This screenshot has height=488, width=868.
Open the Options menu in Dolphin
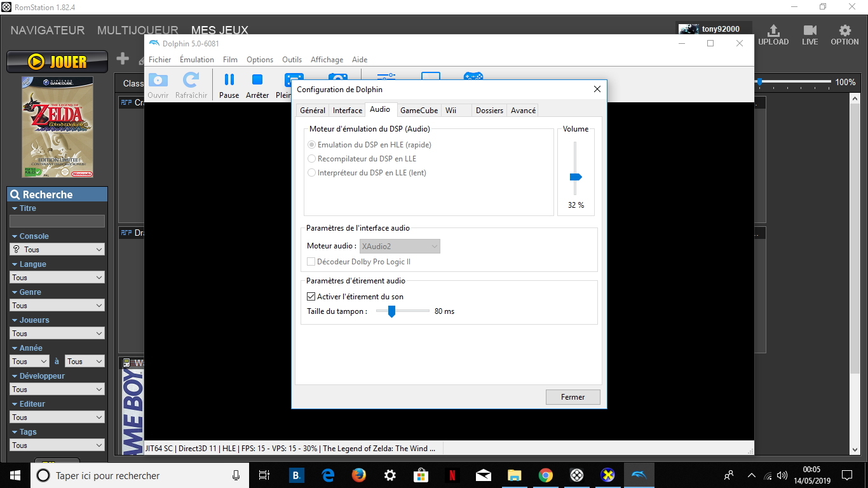point(260,60)
